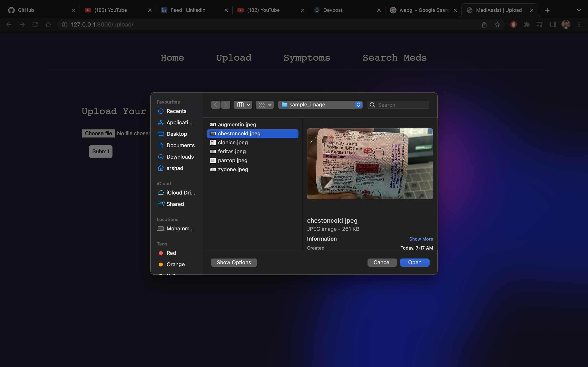Click the Open button
This screenshot has height=367, width=588.
(414, 262)
